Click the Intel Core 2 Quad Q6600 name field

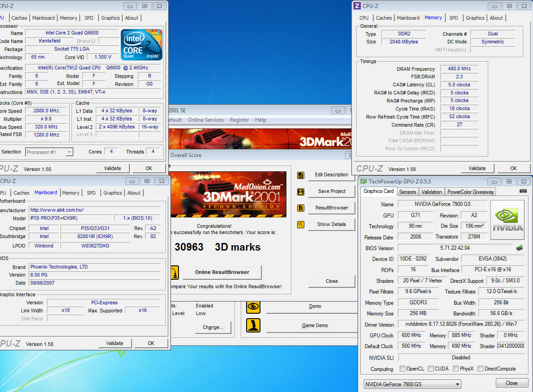[72, 33]
